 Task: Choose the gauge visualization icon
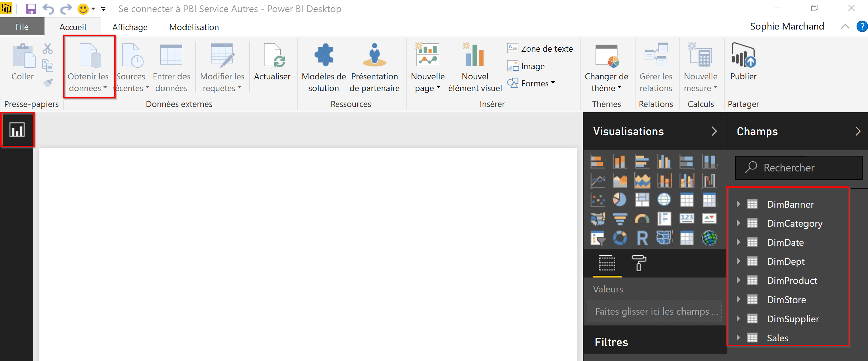tap(642, 219)
